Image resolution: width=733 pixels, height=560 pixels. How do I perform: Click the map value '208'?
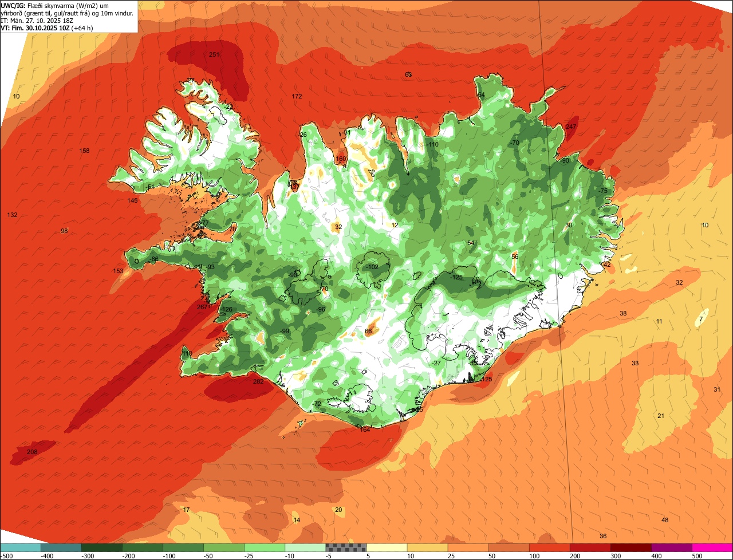click(32, 452)
